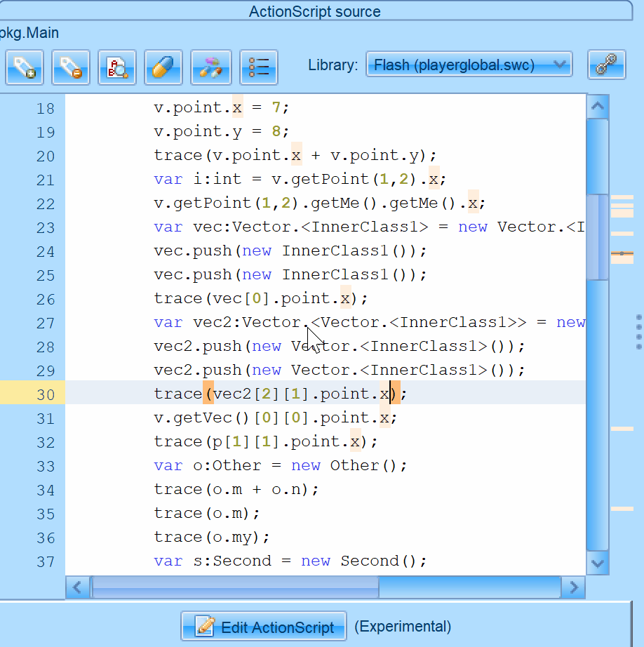
Task: Click the vertical scrollbar up arrow
Action: point(598,107)
